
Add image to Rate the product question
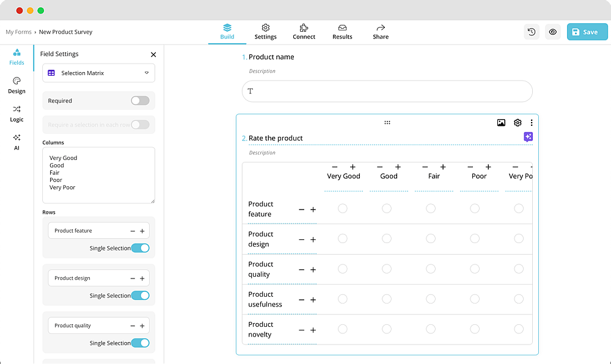(501, 123)
